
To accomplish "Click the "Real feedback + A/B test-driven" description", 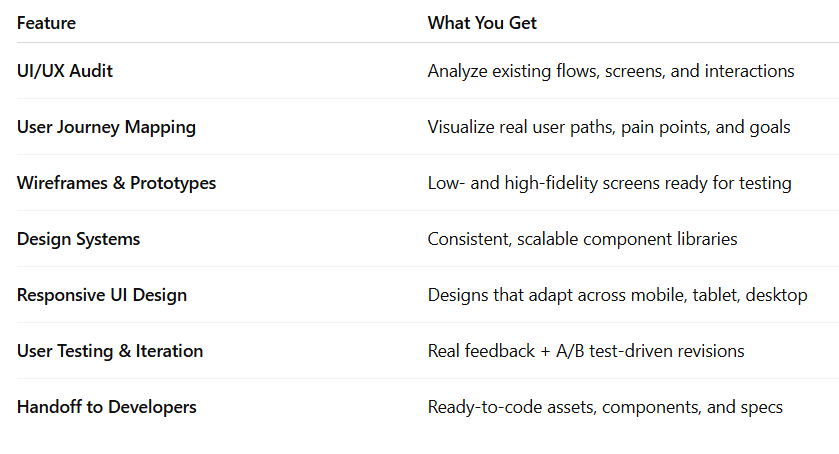I will tap(585, 351).
